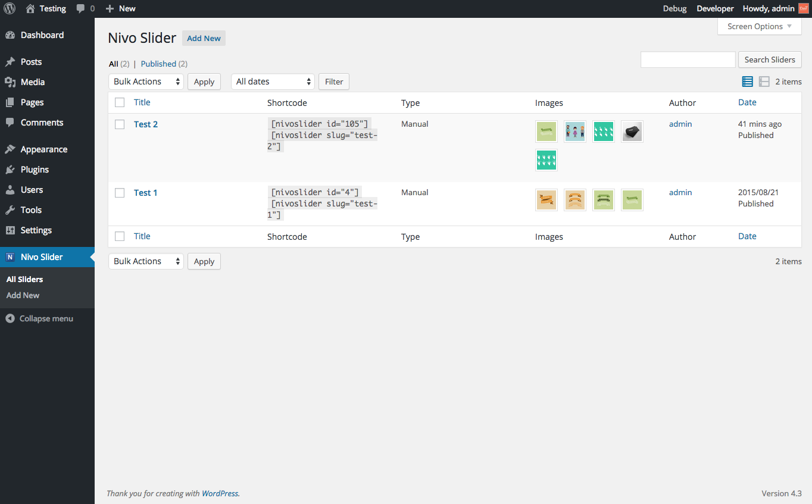
Task: Click the Collapse menu arrow icon
Action: 10,318
